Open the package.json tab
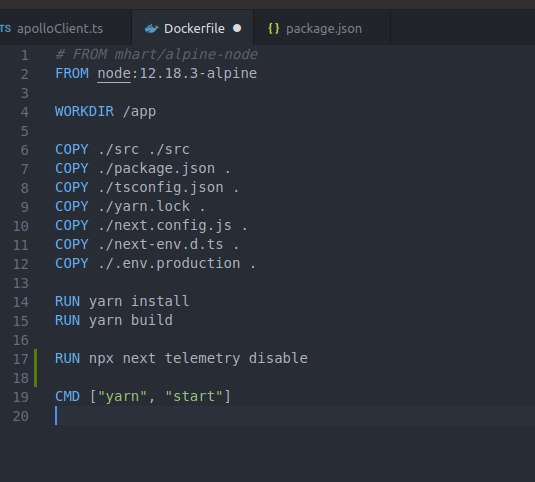Image resolution: width=535 pixels, height=482 pixels. pyautogui.click(x=322, y=29)
